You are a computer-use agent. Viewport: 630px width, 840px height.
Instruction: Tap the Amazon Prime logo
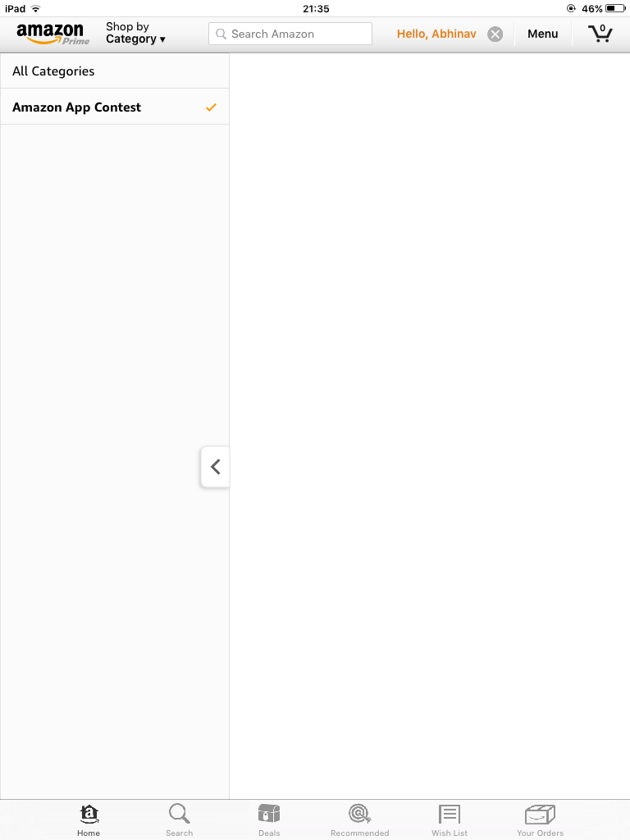(53, 34)
